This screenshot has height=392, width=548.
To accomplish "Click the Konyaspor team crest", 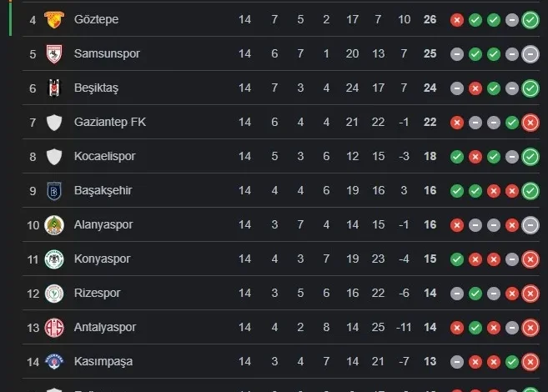I will point(54,259).
